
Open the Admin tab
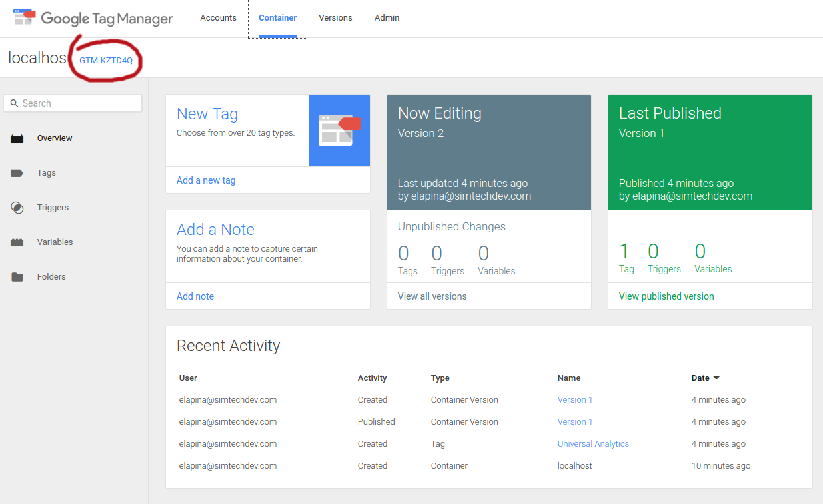pos(387,18)
